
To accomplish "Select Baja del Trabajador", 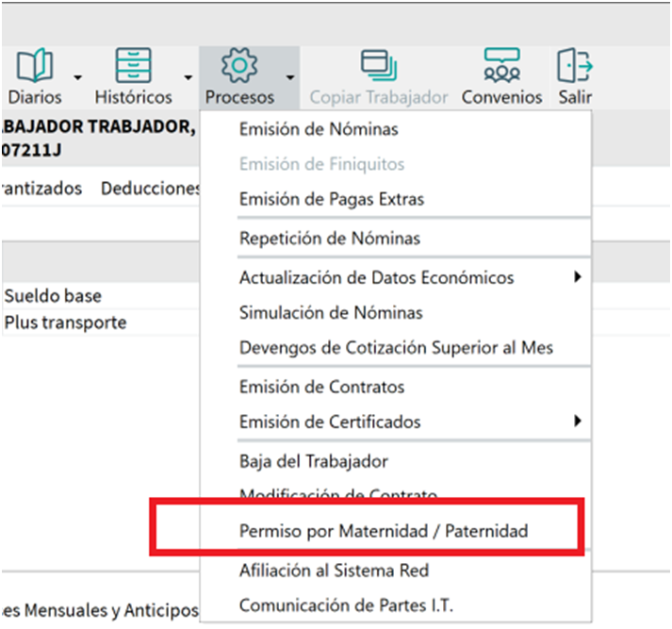I will click(x=314, y=461).
